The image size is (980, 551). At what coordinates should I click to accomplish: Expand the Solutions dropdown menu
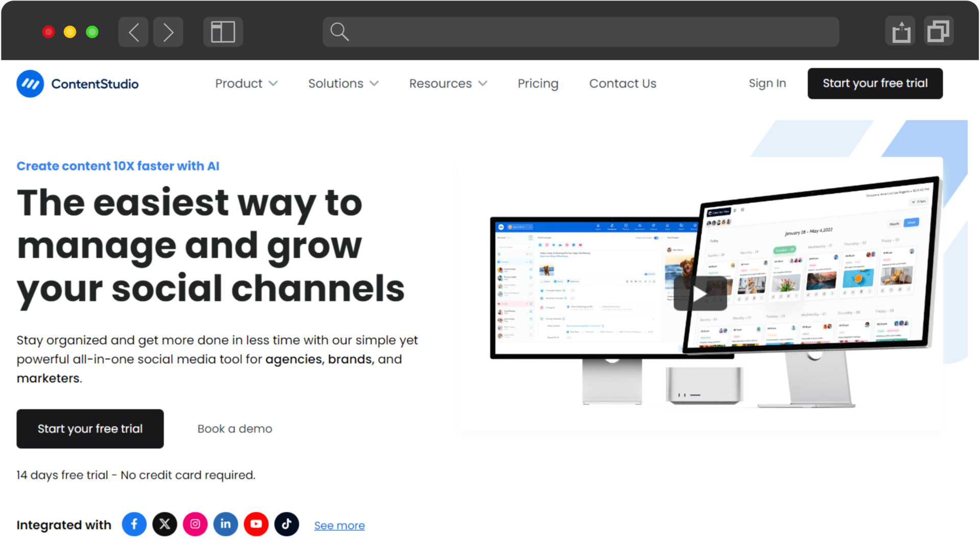pyautogui.click(x=343, y=84)
